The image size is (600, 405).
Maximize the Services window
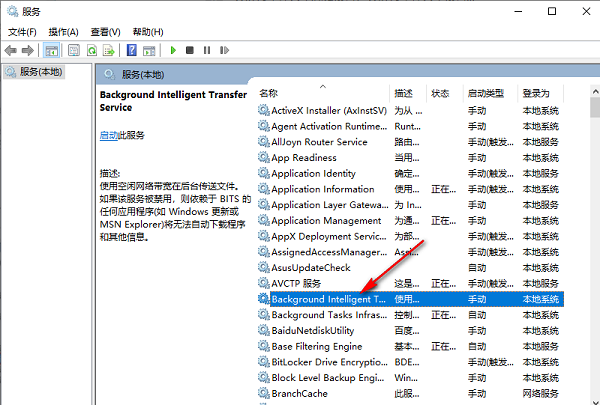552,11
